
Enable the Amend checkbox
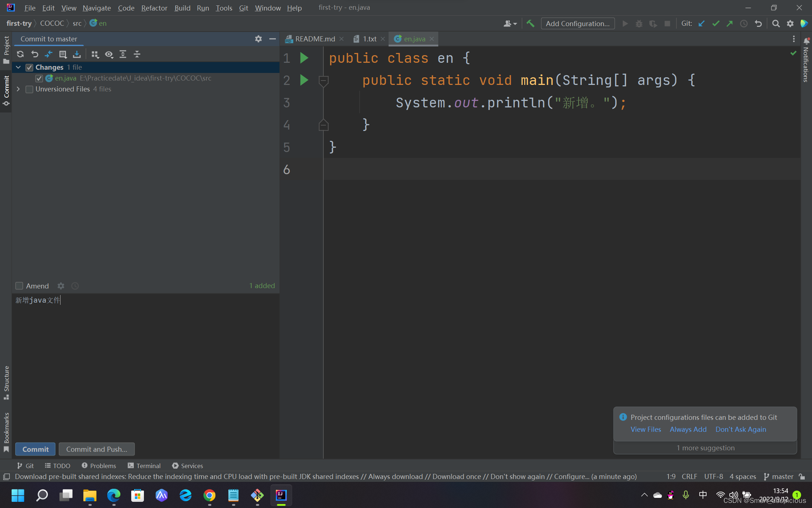click(x=20, y=286)
